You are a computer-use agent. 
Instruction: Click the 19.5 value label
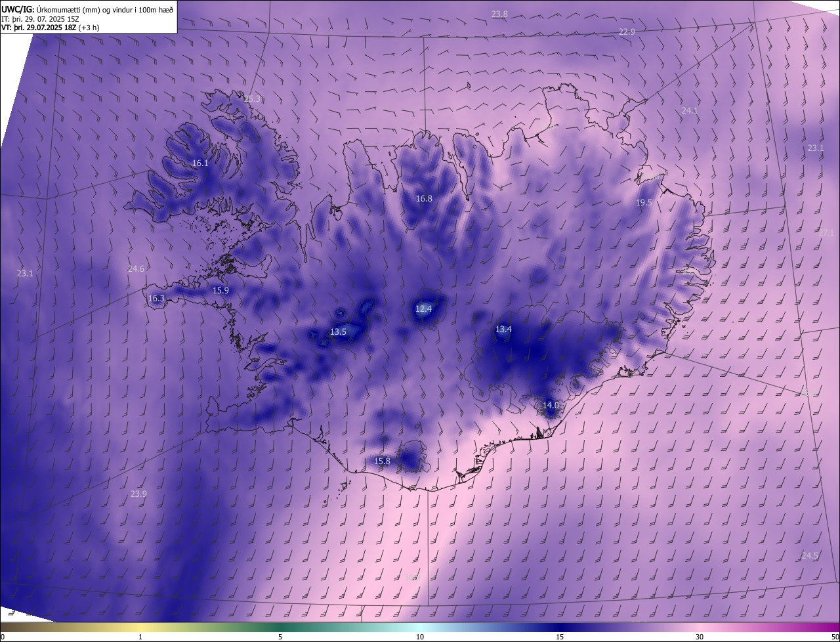(644, 202)
